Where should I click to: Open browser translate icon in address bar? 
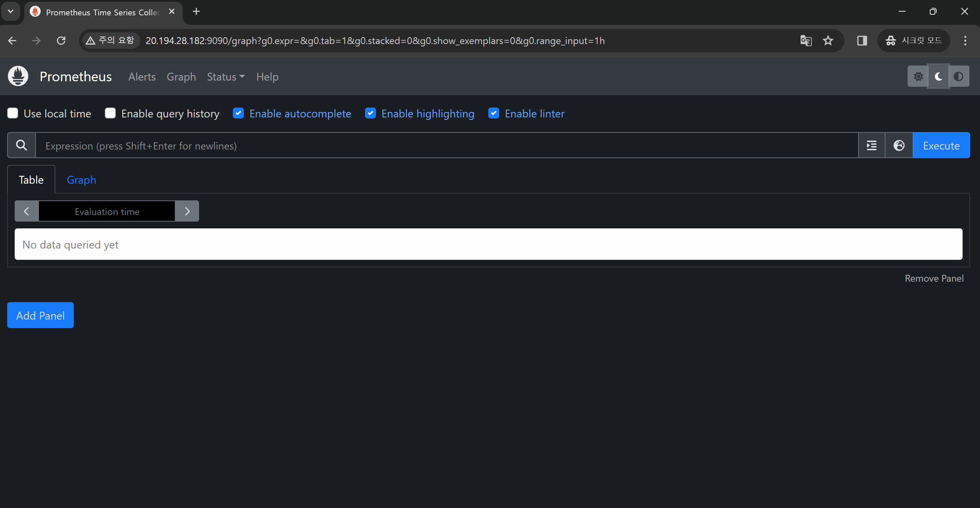806,41
